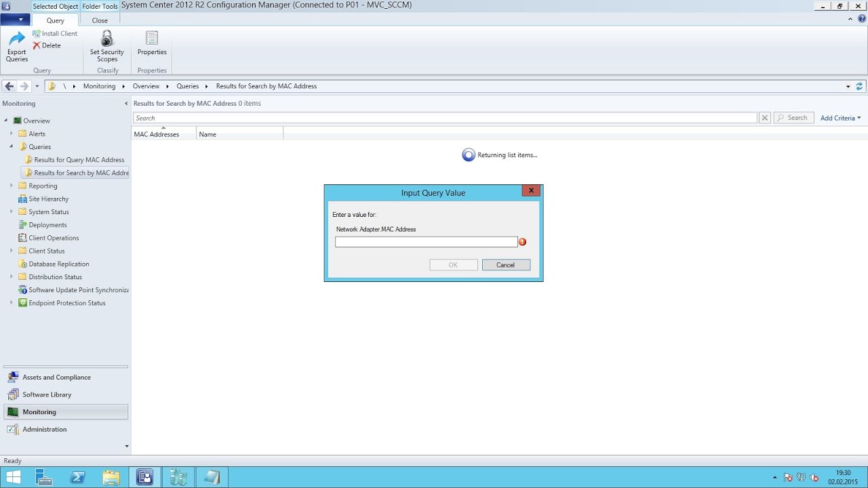The width and height of the screenshot is (868, 488).
Task: Open Software Library workspace
Action: point(66,394)
